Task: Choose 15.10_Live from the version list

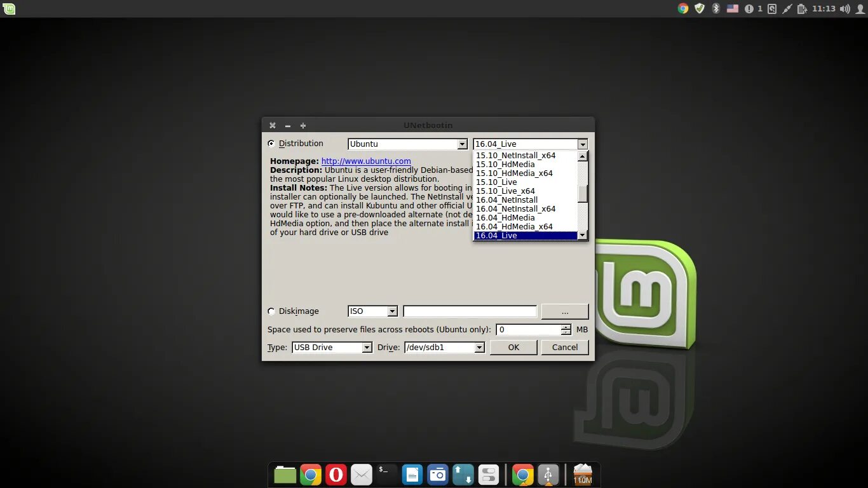Action: tap(526, 182)
